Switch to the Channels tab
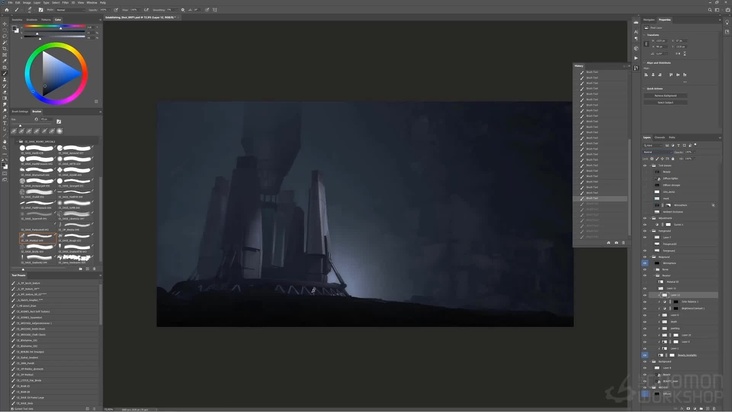Screen dimensions: 732x412 click(x=660, y=137)
